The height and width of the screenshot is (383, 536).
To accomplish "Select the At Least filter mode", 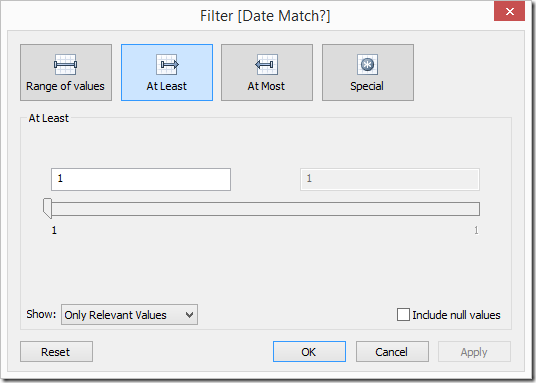I will click(x=167, y=72).
